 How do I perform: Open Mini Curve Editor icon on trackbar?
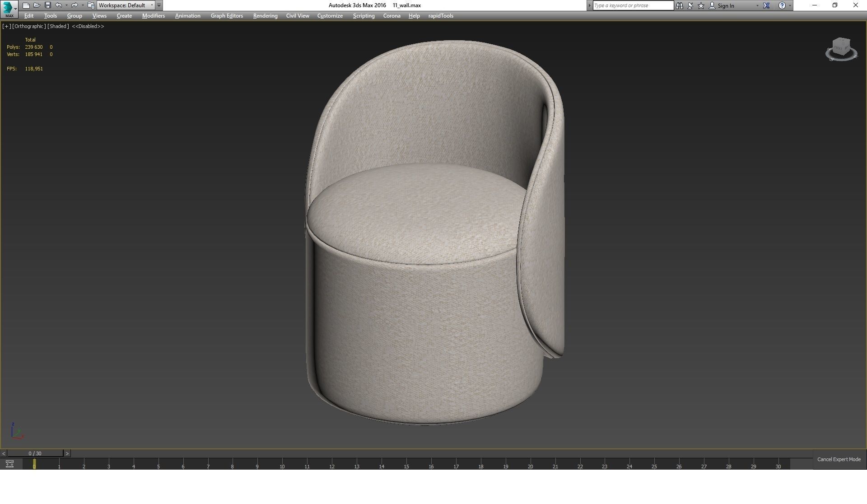coord(9,464)
